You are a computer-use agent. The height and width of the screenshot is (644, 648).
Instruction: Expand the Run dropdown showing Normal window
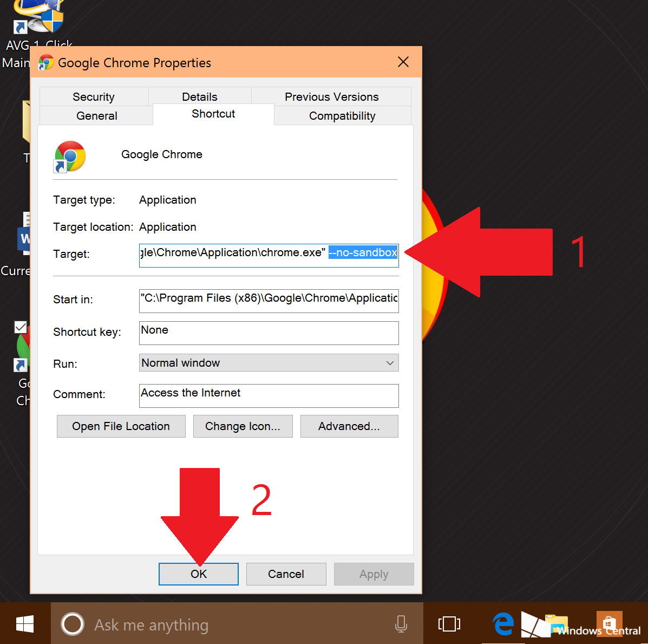point(269,363)
